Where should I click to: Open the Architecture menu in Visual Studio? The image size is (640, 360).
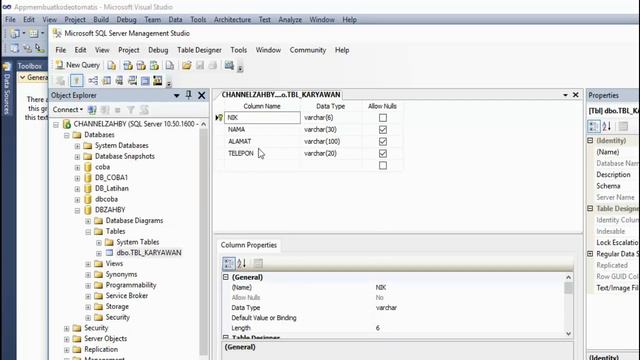[232, 20]
